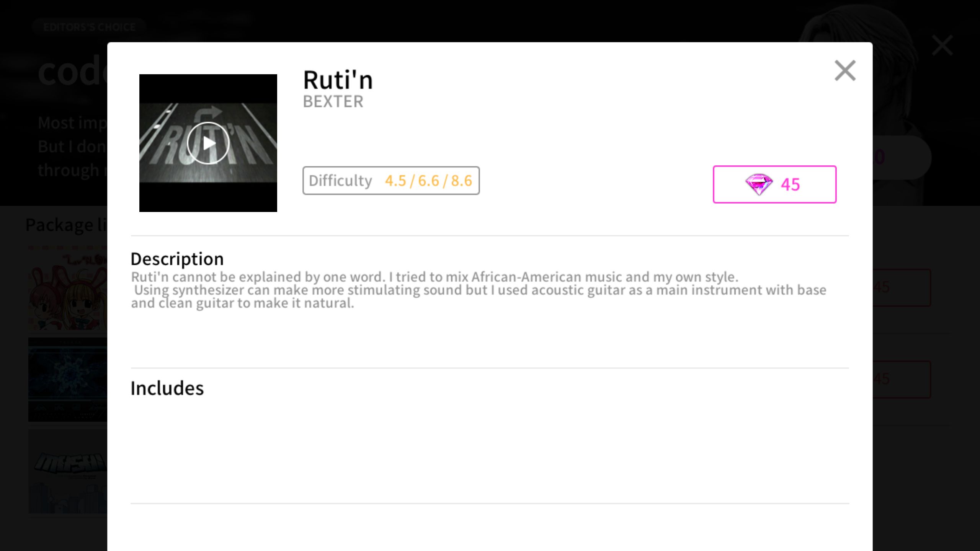
Task: Click the pink gem currency icon
Action: click(x=759, y=184)
